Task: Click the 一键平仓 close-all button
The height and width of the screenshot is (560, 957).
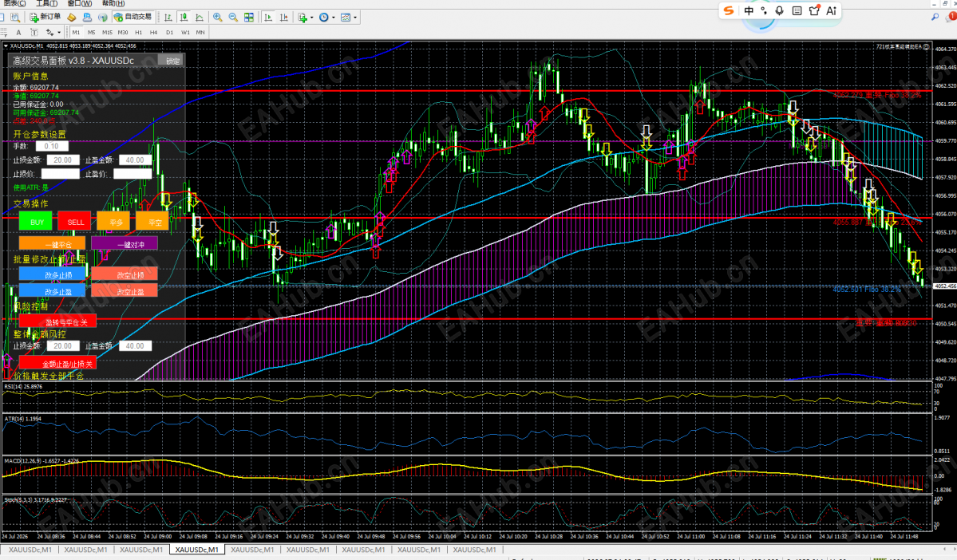Action: [53, 244]
